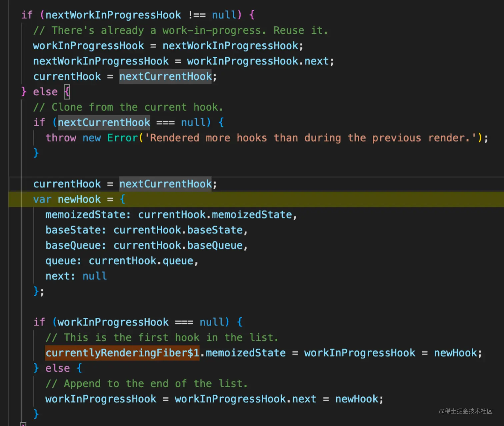Click the "queue:" object key
The image size is (504, 426).
click(x=63, y=260)
